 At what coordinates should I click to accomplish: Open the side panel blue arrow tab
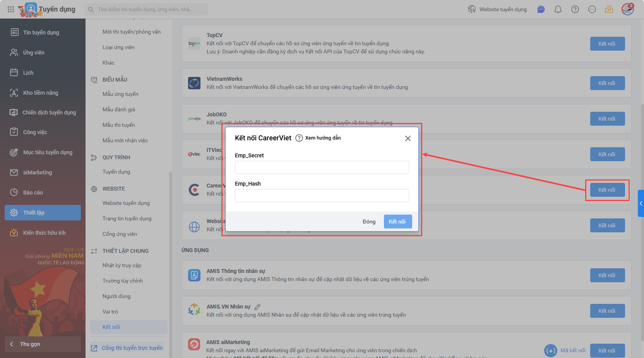(x=641, y=203)
